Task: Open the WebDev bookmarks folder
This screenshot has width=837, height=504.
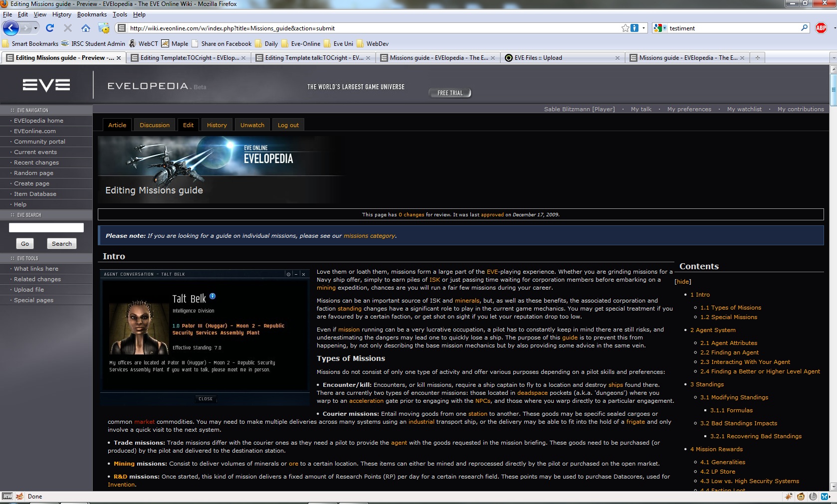Action: pos(373,44)
